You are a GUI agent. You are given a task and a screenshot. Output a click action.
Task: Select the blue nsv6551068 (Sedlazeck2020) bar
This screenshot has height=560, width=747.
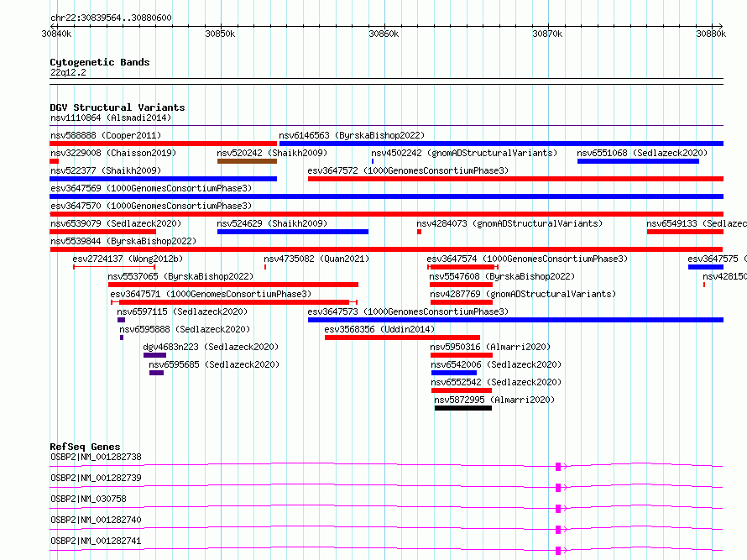tap(638, 161)
